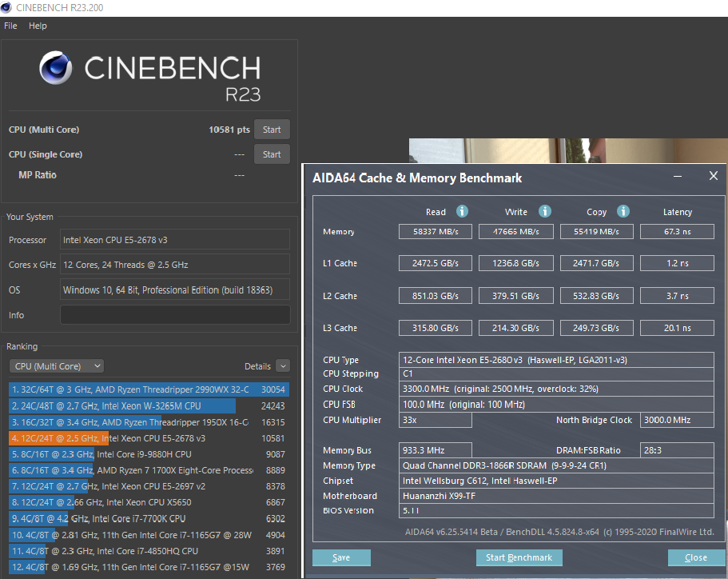728x579 pixels.
Task: Click Memory Type field Quad Channel DDR3-1866R
Action: click(556, 465)
